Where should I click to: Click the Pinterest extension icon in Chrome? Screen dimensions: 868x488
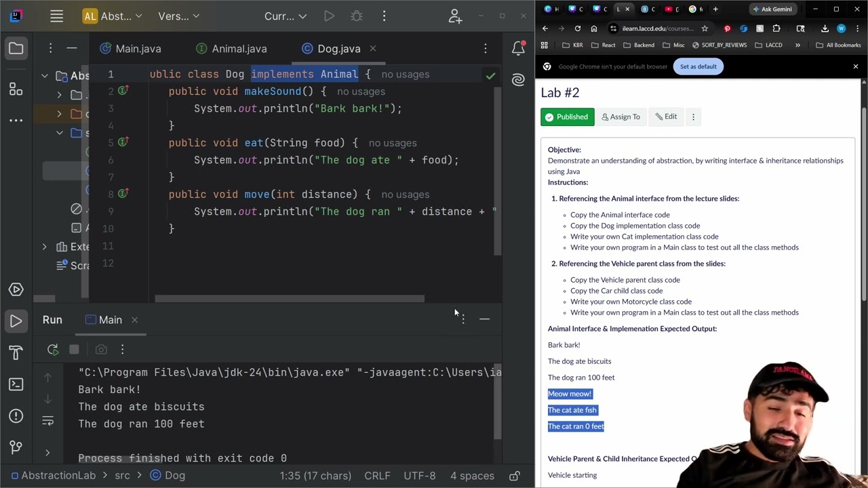click(x=728, y=28)
